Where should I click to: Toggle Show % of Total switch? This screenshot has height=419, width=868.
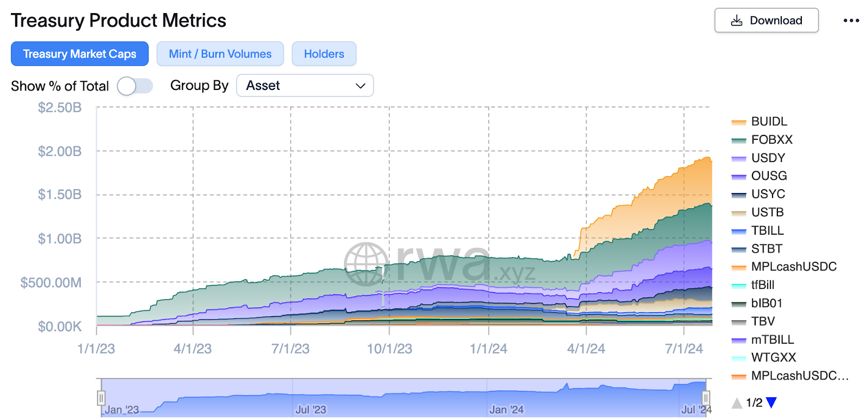135,86
